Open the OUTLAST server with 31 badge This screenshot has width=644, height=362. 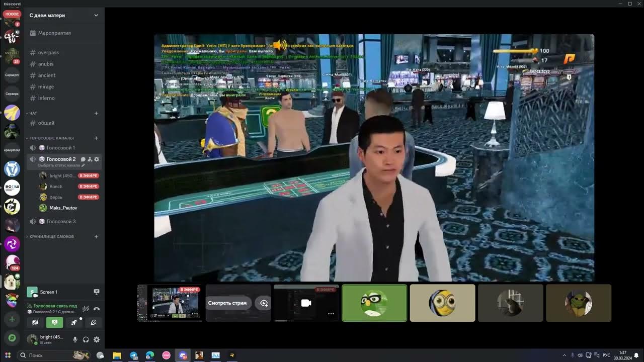pyautogui.click(x=12, y=55)
